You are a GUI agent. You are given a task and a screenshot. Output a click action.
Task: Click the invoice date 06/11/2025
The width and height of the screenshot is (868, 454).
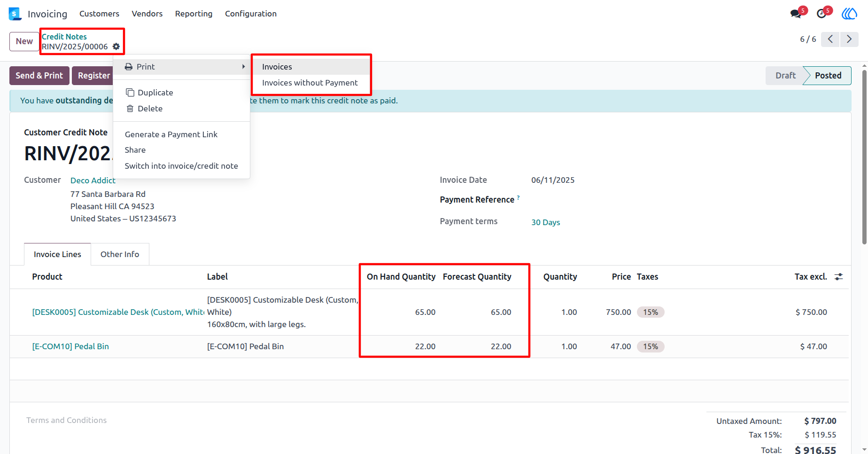pyautogui.click(x=553, y=180)
